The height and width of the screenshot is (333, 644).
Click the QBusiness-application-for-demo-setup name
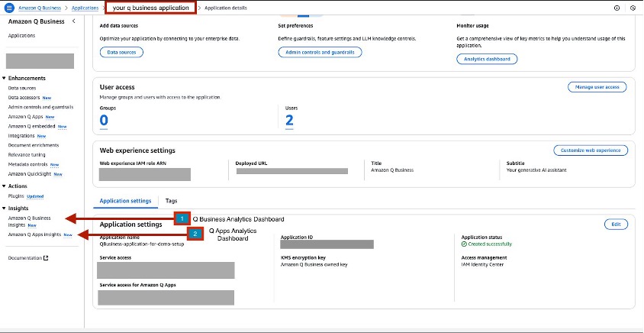point(142,244)
